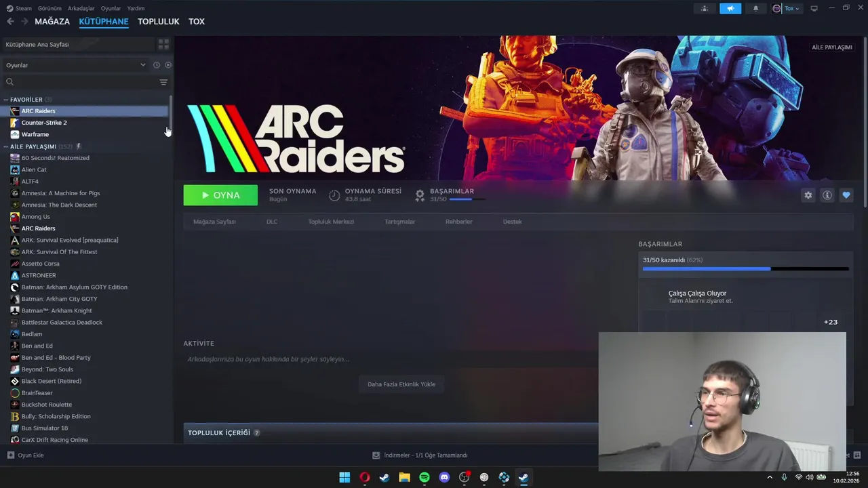Open advanced filter options icon
The image size is (868, 488).
(163, 82)
